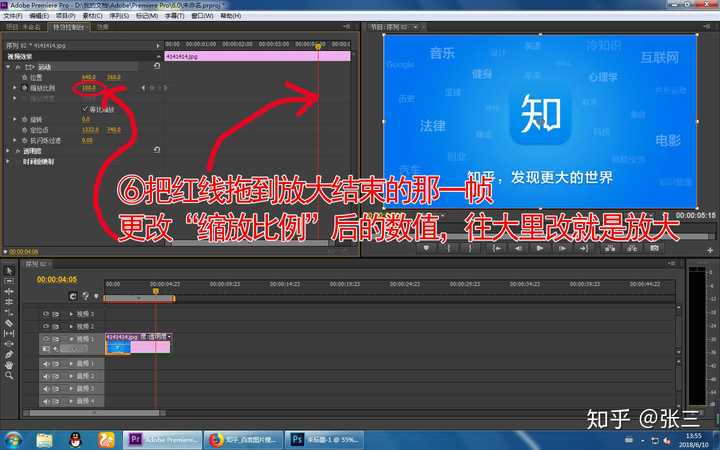This screenshot has width=720, height=450.
Task: Go to previous keyframe for 缩放比例
Action: point(143,88)
